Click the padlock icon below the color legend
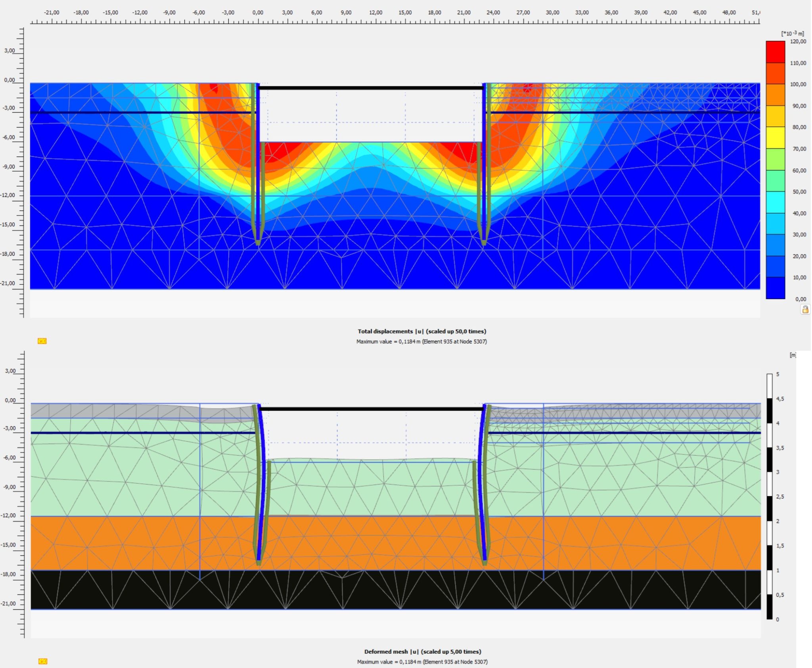The image size is (812, 668). 805,309
